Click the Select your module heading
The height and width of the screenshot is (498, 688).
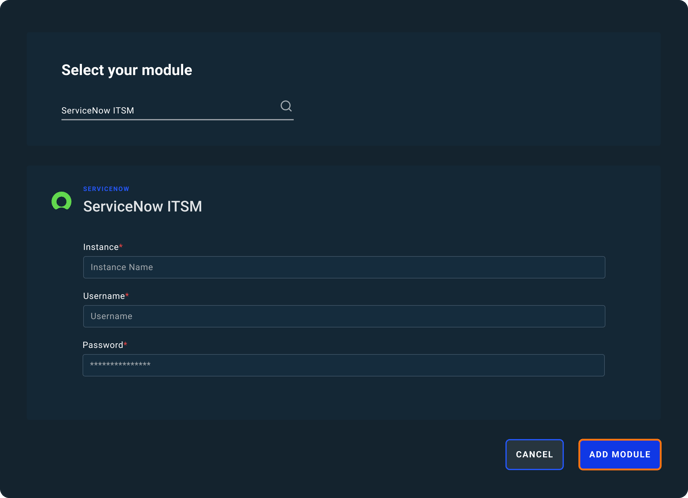coord(127,70)
